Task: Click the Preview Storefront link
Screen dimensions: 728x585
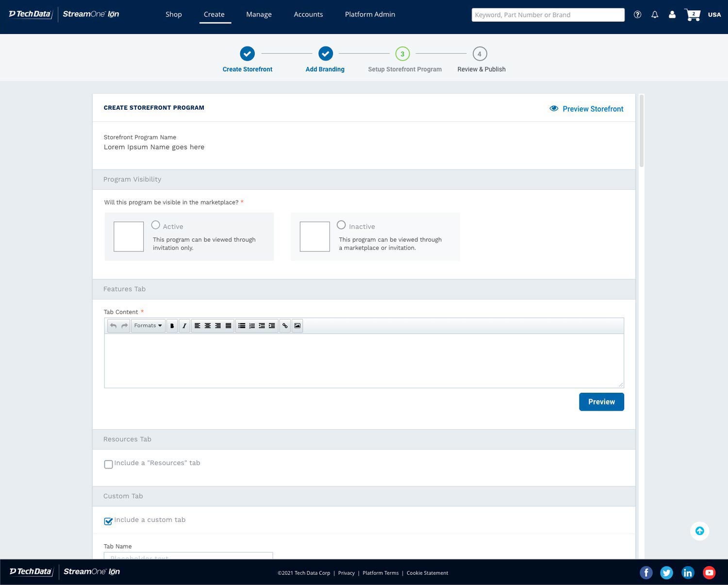Action: (x=587, y=109)
